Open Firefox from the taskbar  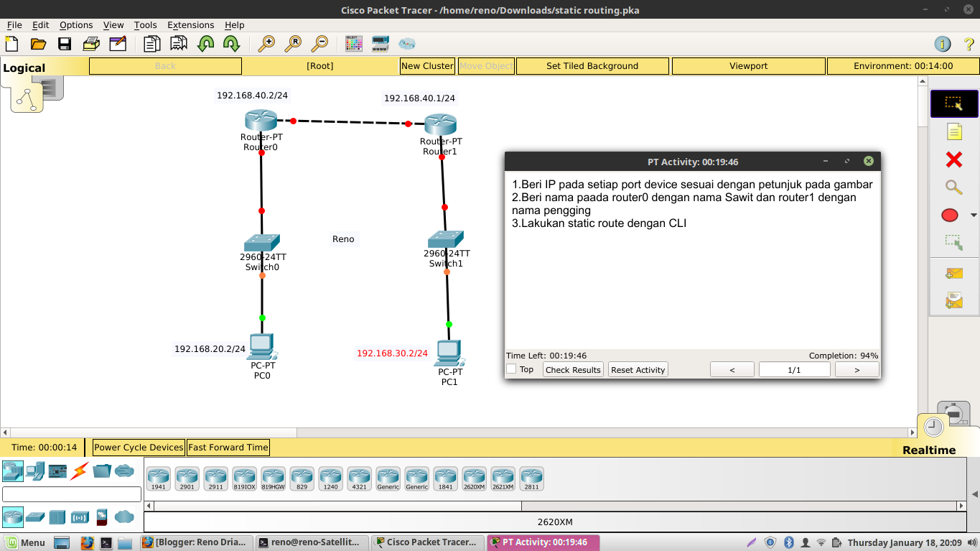pyautogui.click(x=88, y=542)
